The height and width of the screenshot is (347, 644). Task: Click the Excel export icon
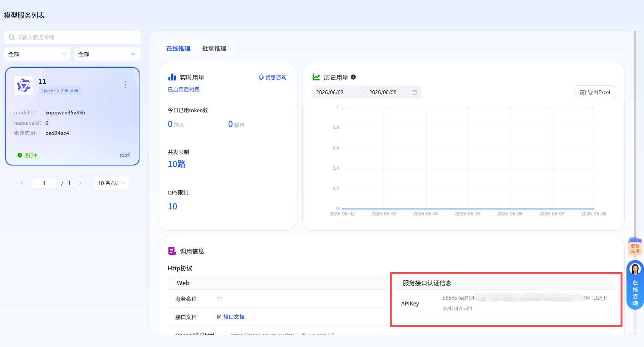pyautogui.click(x=583, y=93)
